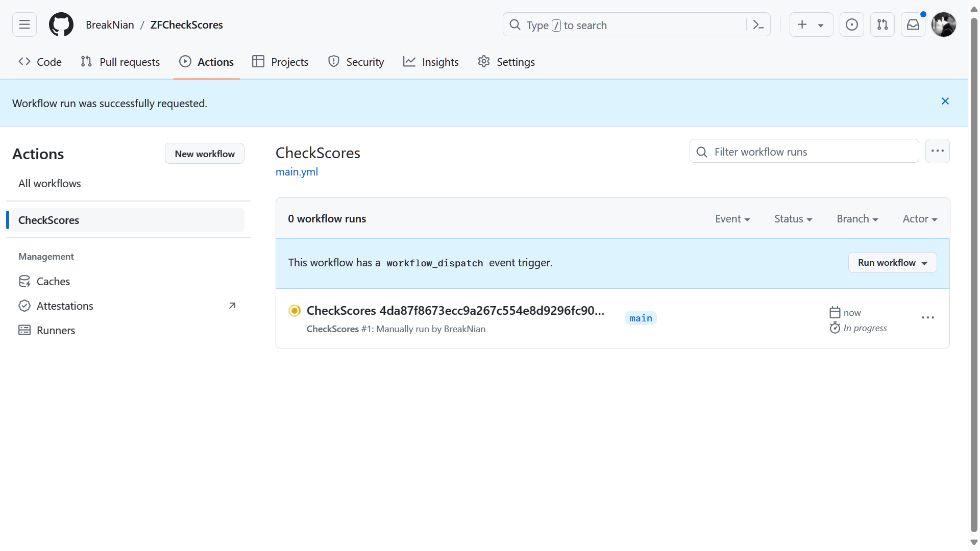This screenshot has width=980, height=551.
Task: Open the CheckScores 4da87f86 run
Action: [x=455, y=311]
